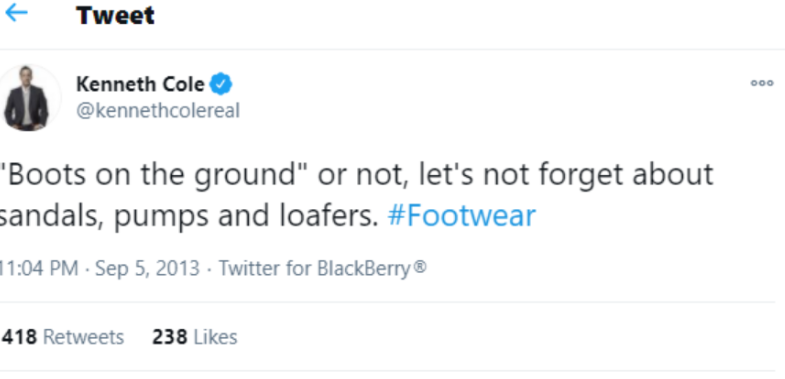Open the Kenneth Cole display name

[x=140, y=84]
